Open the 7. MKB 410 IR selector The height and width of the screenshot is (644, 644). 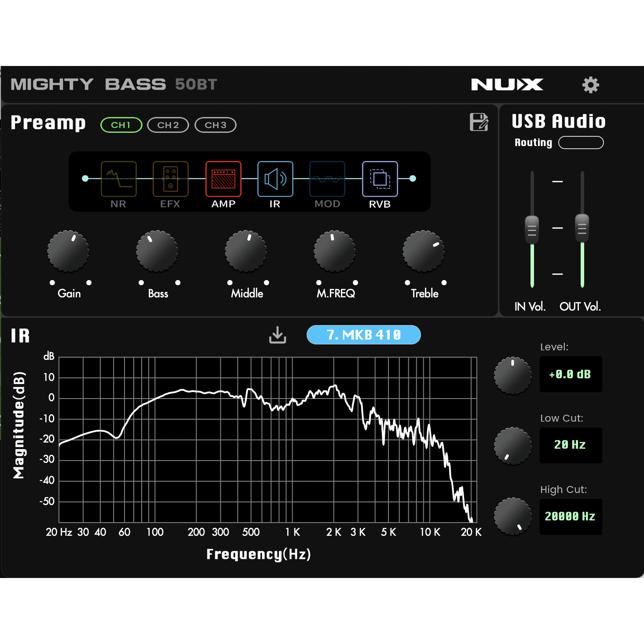pos(364,335)
